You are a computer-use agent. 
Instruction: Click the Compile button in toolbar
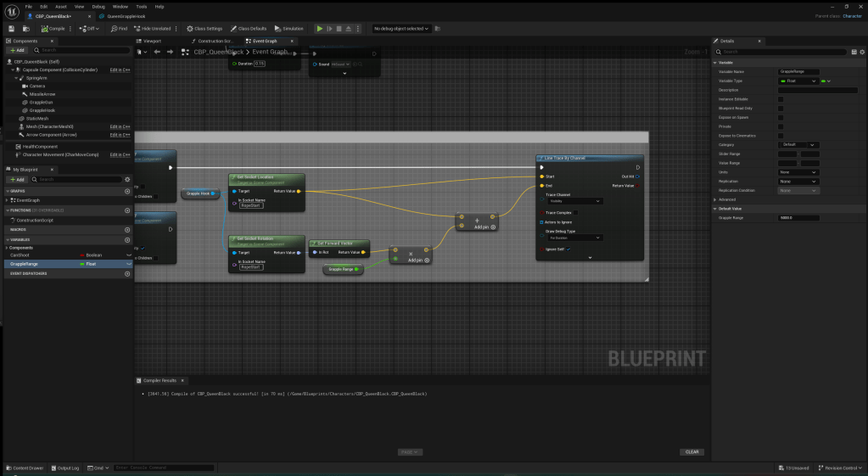point(54,28)
